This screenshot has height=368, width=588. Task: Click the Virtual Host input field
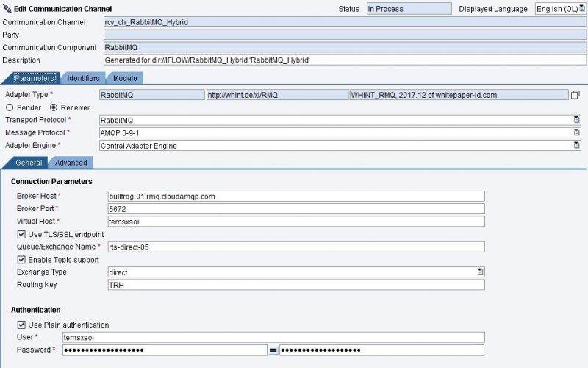pyautogui.click(x=296, y=222)
